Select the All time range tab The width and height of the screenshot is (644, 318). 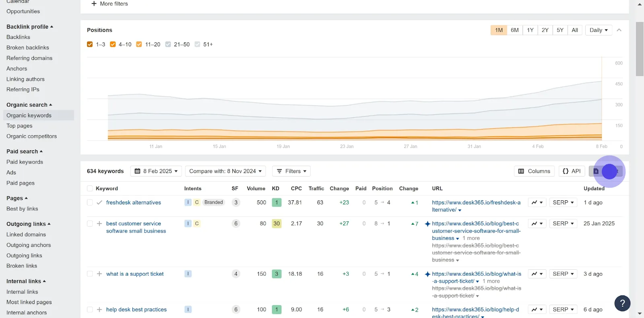pyautogui.click(x=575, y=30)
